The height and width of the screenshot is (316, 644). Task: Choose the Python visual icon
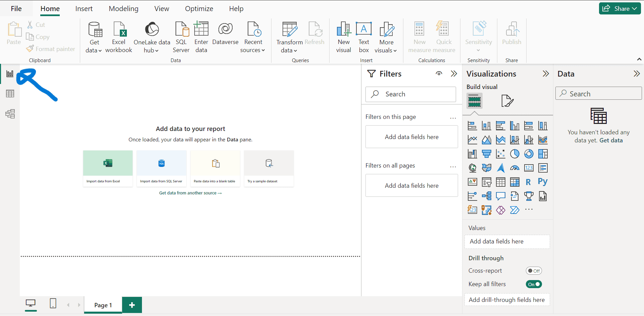pos(542,182)
